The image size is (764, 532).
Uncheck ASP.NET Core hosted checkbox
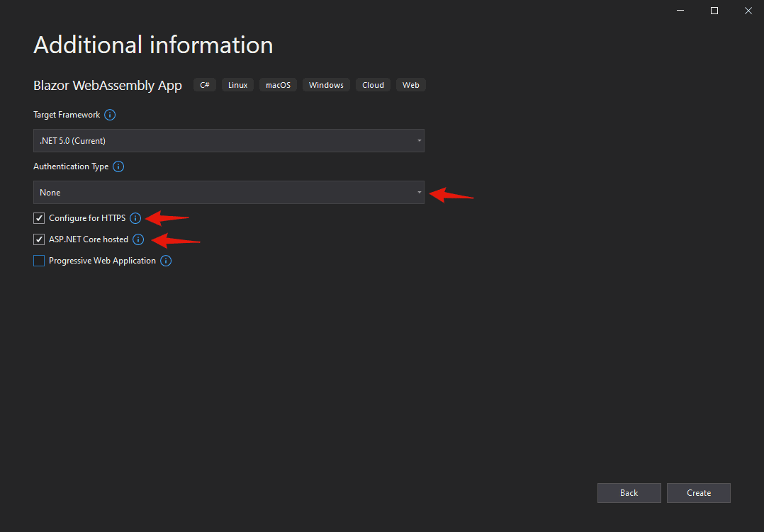(x=39, y=239)
